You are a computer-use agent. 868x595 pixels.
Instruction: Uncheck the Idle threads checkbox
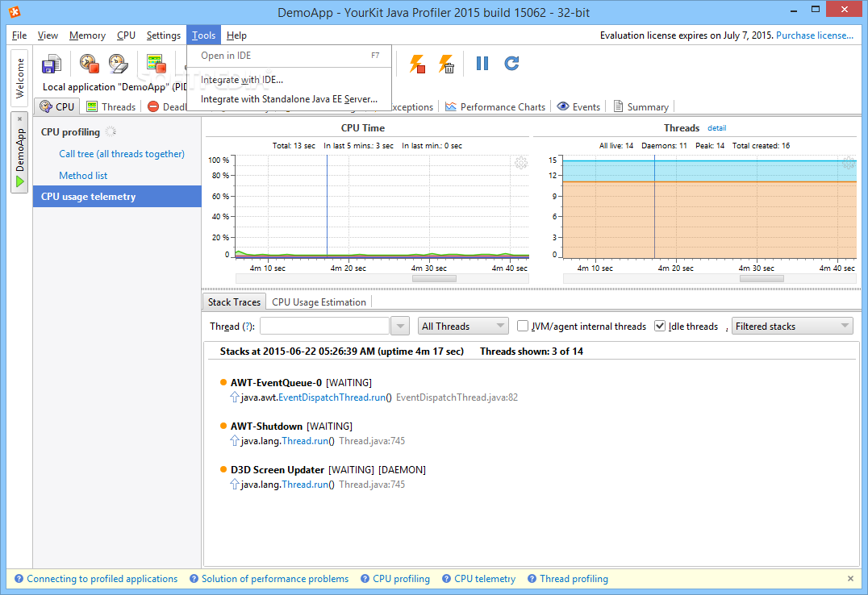pyautogui.click(x=659, y=326)
